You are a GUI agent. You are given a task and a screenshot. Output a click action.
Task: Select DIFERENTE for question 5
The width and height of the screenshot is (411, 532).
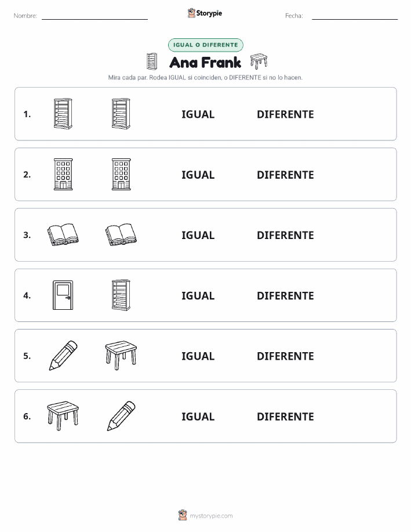tap(285, 356)
